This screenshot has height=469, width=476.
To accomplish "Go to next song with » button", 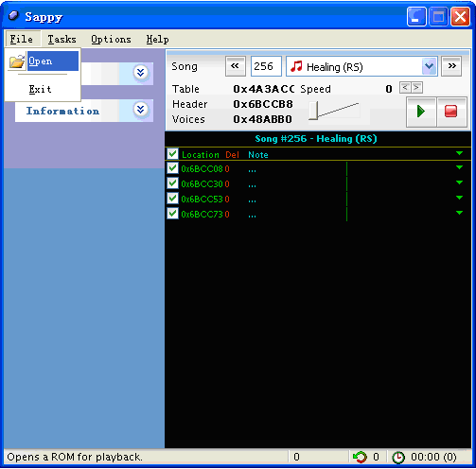I will (451, 66).
